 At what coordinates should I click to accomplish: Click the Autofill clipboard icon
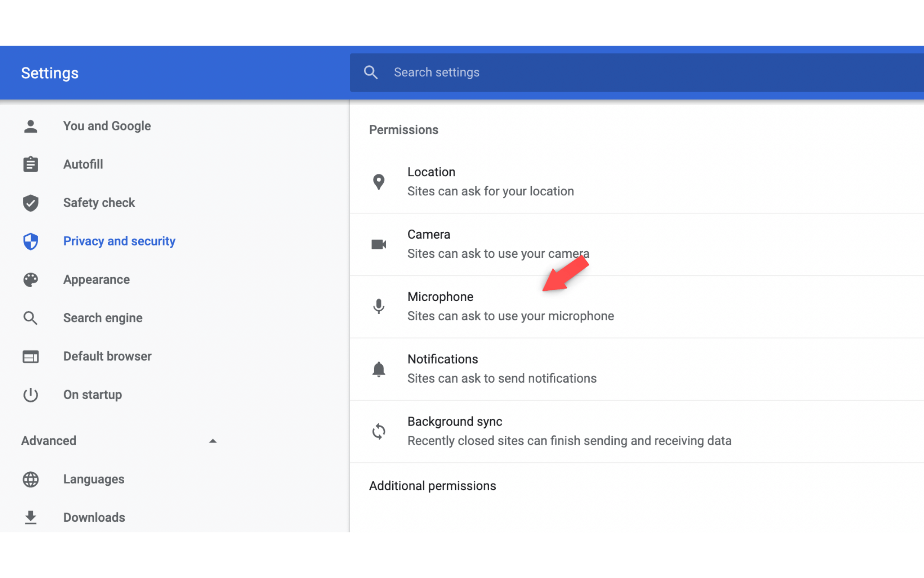tap(30, 165)
